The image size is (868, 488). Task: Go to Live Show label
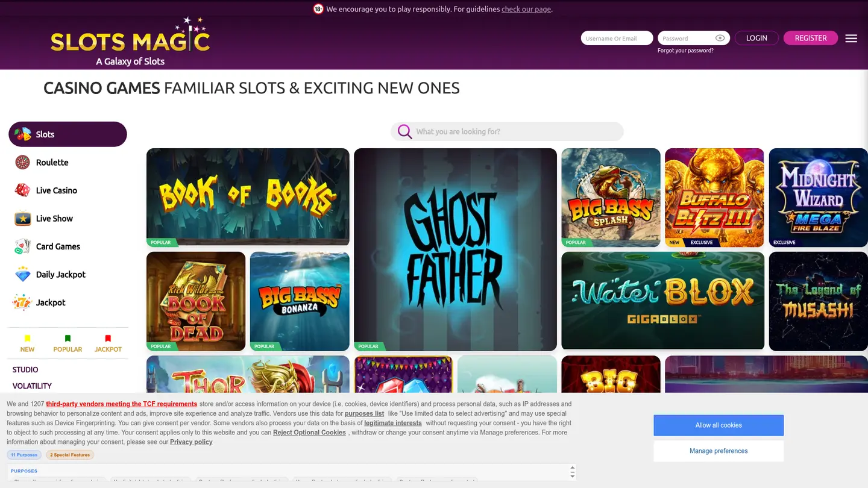[x=54, y=218]
